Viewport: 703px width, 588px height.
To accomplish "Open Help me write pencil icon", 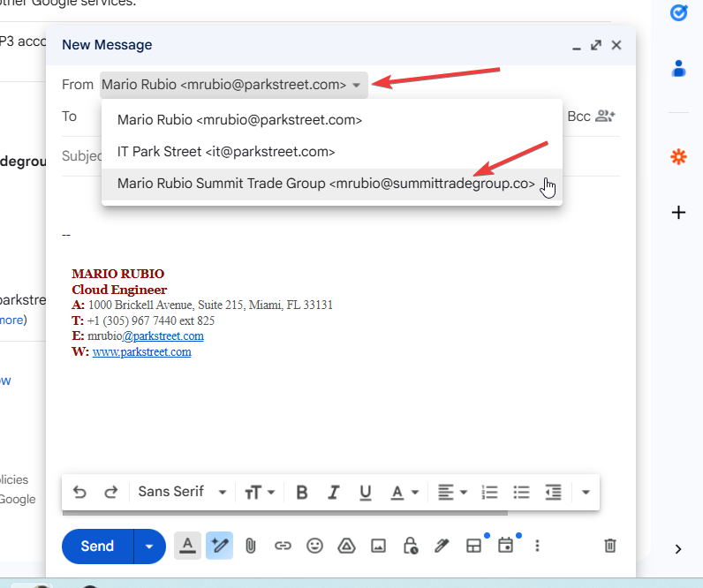I will (x=219, y=546).
